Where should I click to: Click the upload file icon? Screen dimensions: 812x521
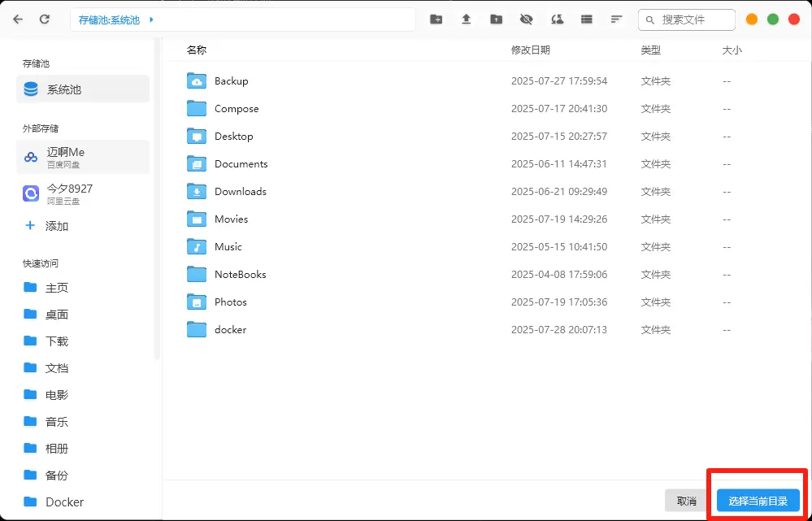pos(466,20)
